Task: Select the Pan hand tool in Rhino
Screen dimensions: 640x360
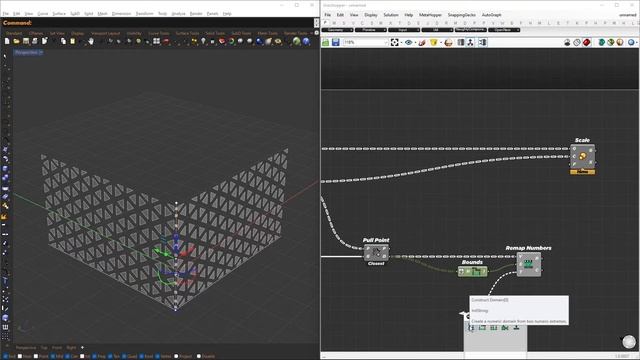Action: [91, 41]
